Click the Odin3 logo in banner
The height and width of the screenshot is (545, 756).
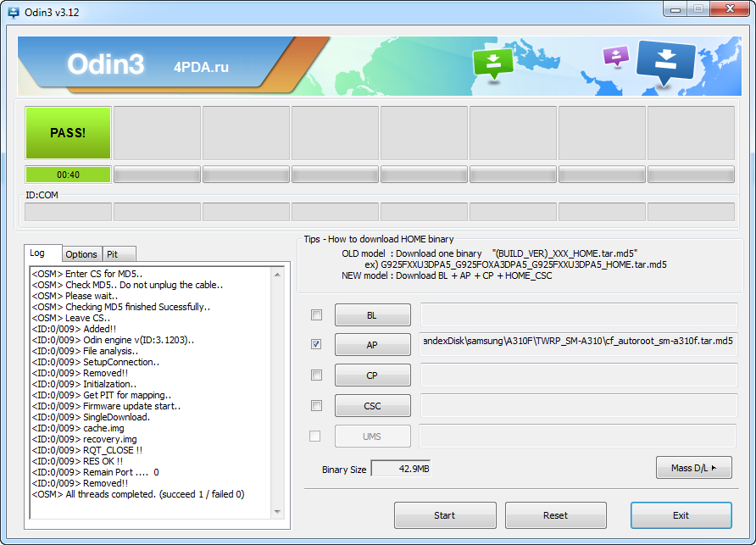pyautogui.click(x=106, y=64)
